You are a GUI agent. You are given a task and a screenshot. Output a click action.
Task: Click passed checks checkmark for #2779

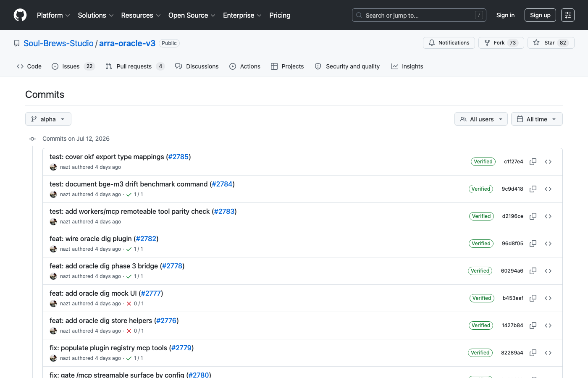coord(129,358)
